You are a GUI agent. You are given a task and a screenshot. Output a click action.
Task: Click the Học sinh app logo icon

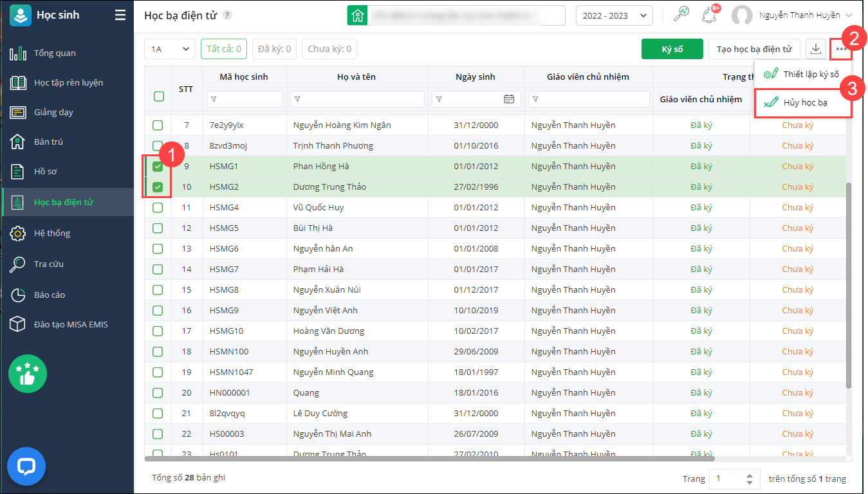pos(21,15)
